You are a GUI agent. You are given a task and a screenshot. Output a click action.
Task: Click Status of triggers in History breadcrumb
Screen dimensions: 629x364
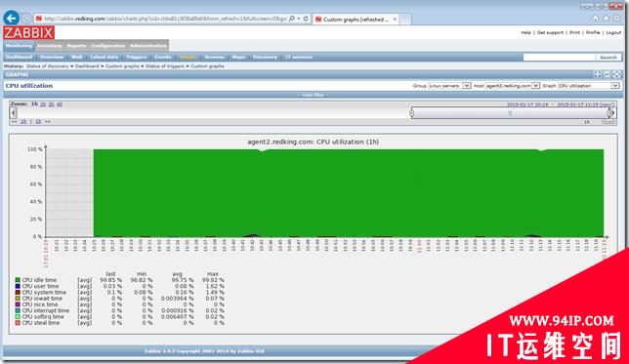[164, 66]
